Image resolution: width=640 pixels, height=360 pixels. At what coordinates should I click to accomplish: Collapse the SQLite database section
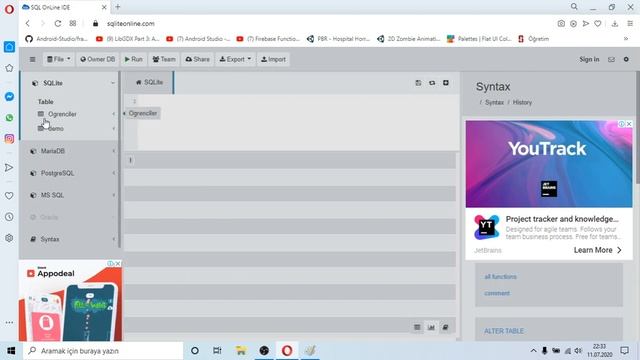point(113,83)
